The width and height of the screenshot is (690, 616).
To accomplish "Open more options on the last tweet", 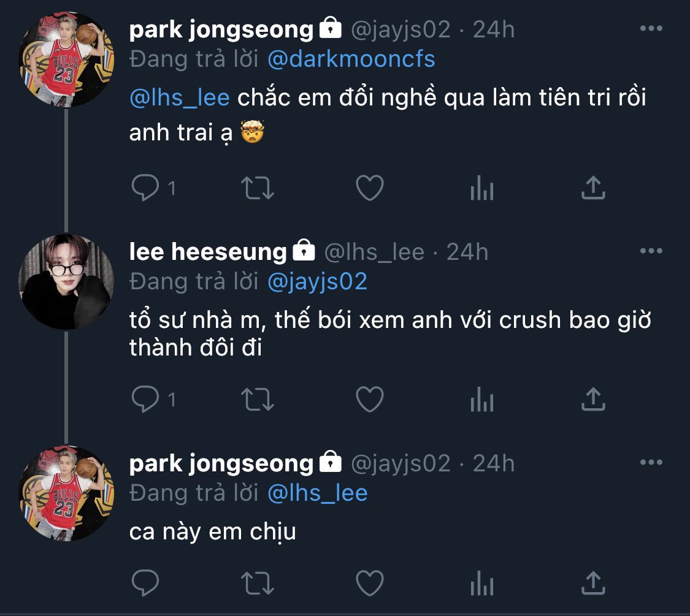I will [x=651, y=463].
